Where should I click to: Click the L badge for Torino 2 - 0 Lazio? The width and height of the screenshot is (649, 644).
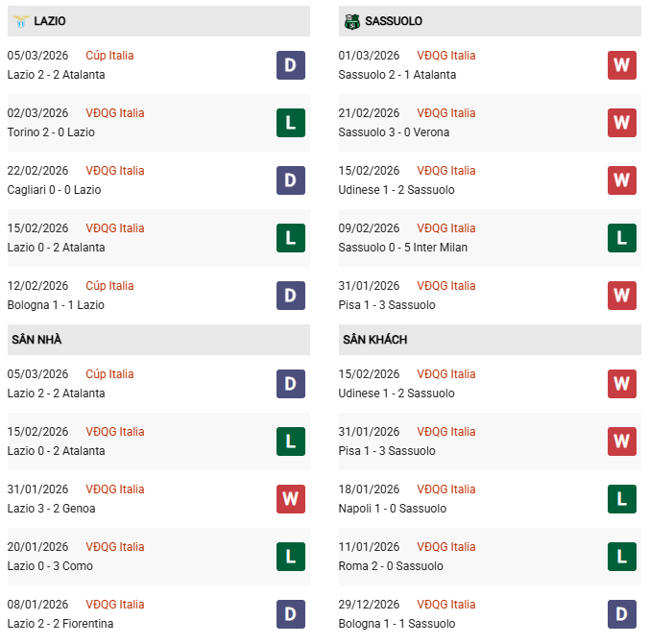click(290, 123)
